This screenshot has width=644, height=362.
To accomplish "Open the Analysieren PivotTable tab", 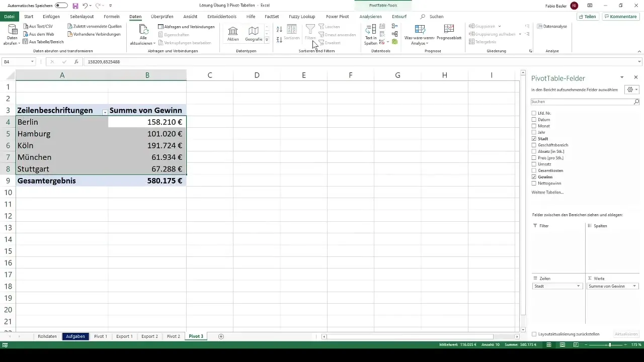I will click(x=370, y=17).
